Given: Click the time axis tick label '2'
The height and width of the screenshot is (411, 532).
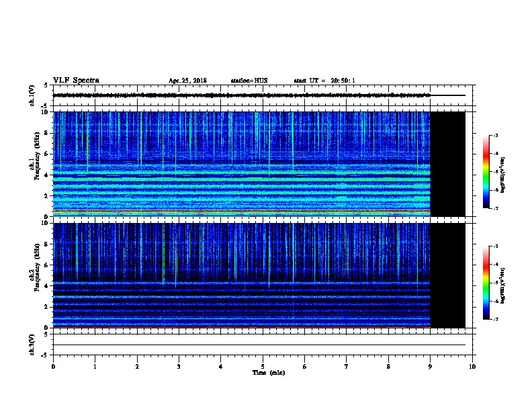Looking at the screenshot, I should pyautogui.click(x=137, y=366).
